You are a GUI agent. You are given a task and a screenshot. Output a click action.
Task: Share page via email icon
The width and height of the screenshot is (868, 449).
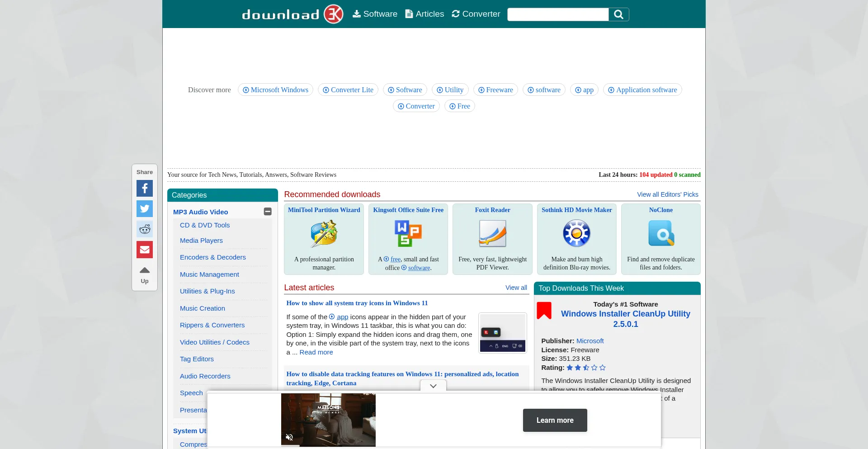tap(145, 250)
